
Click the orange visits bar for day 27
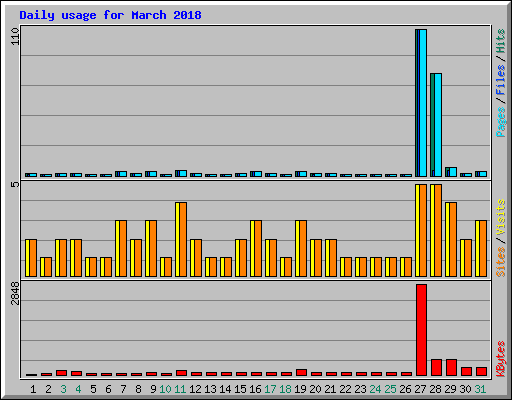pos(423,230)
